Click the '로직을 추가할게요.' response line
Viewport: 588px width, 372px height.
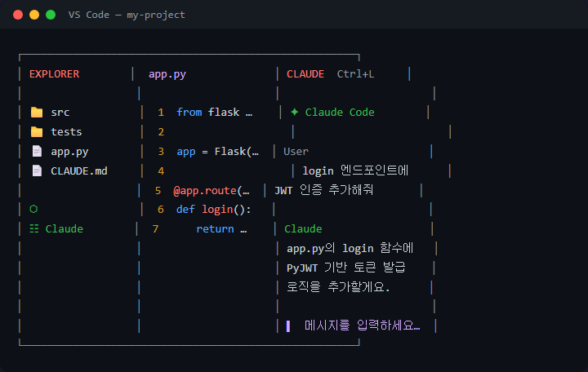click(338, 287)
